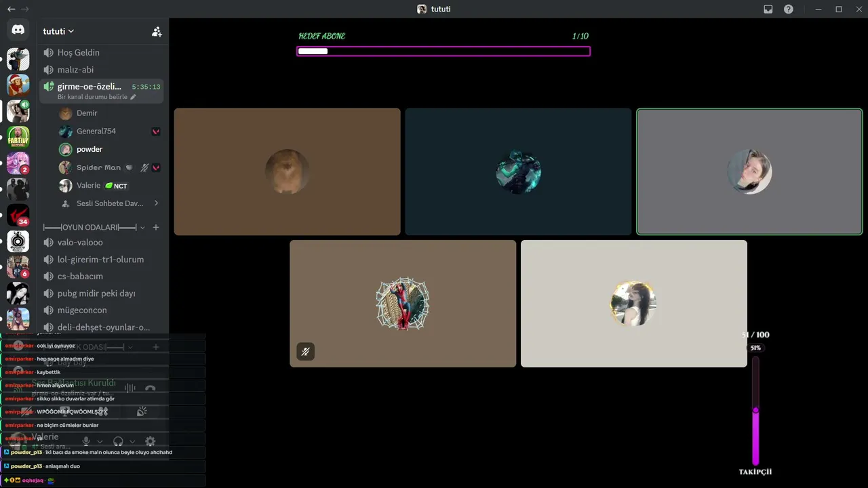Join the malız-abi voice channel

click(102, 70)
